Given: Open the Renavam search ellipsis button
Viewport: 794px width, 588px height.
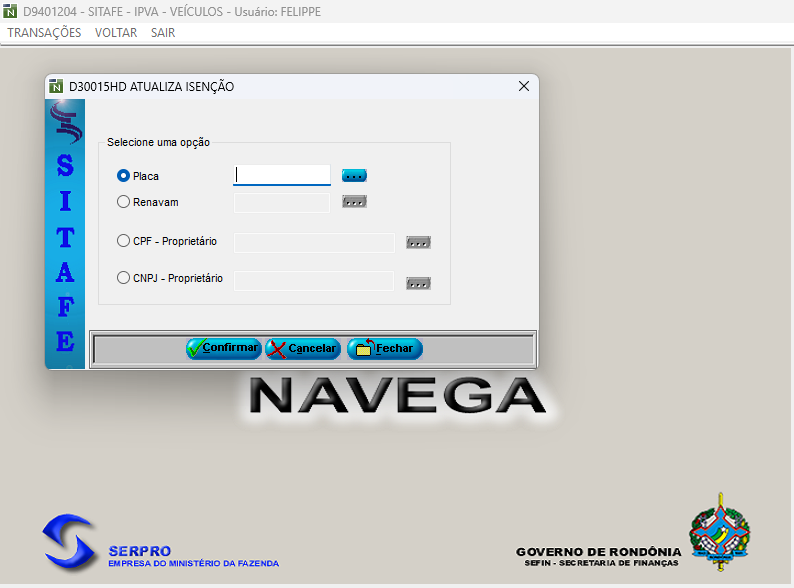Looking at the screenshot, I should click(354, 201).
